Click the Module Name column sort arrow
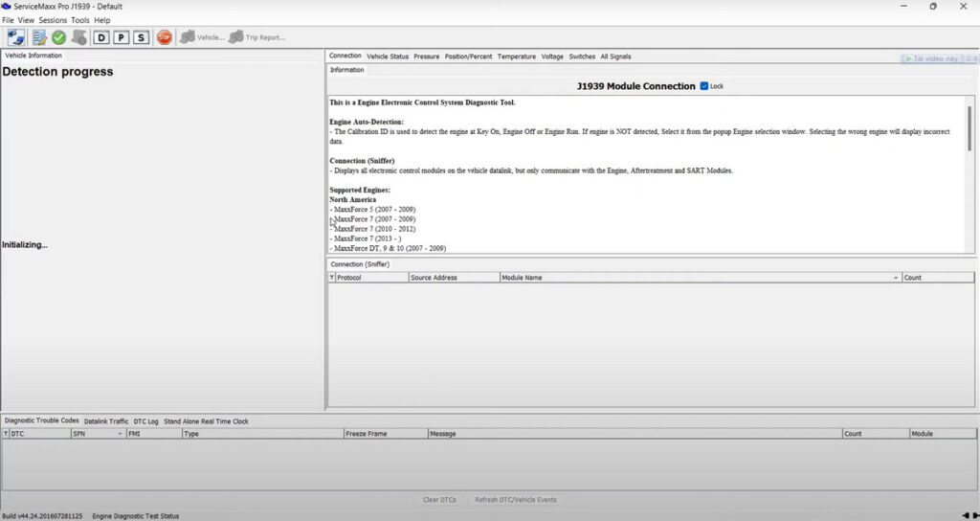The image size is (980, 521). tap(895, 278)
